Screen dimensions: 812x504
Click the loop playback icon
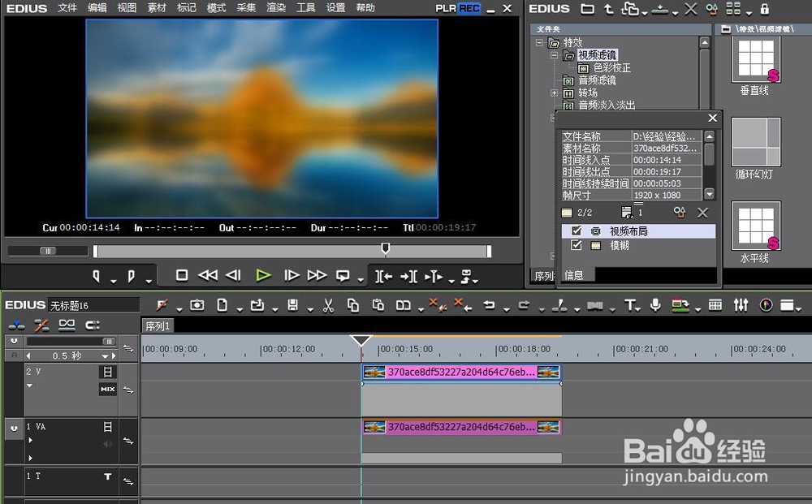(x=343, y=276)
